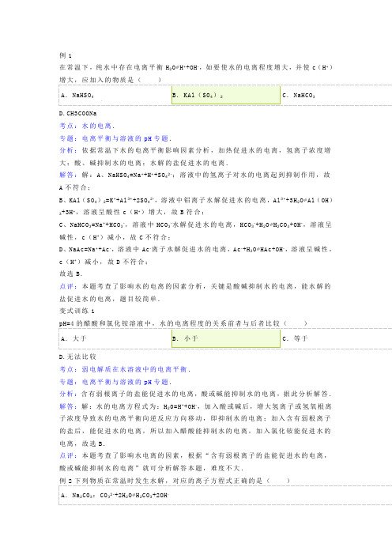Select highlighted option B. KAl(SO4)2
The height and width of the screenshot is (555, 392).
(x=226, y=95)
